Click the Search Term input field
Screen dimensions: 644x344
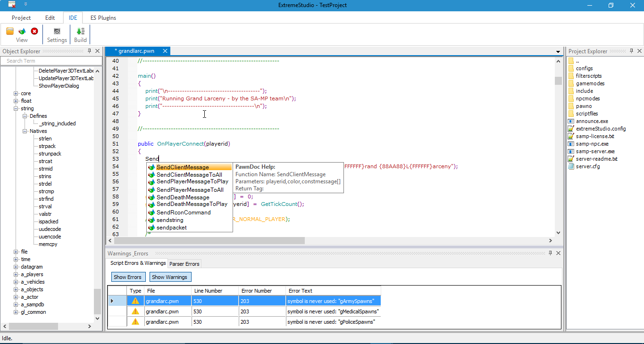click(51, 61)
